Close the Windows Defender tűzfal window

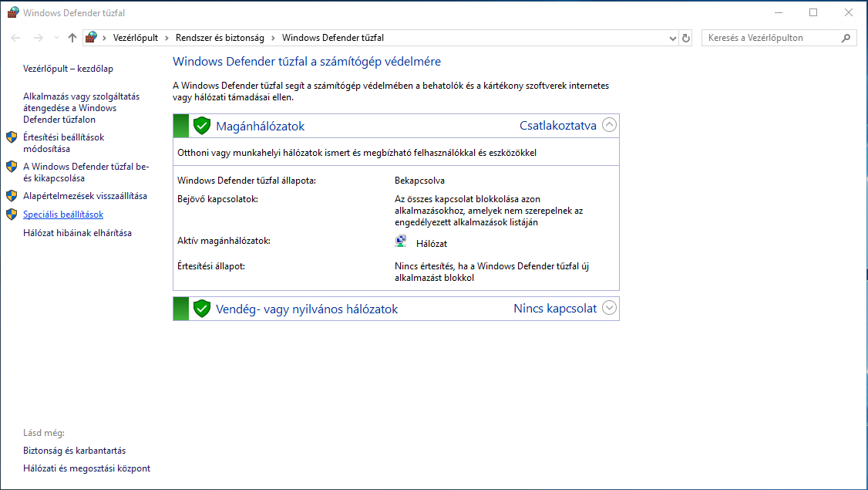click(849, 12)
